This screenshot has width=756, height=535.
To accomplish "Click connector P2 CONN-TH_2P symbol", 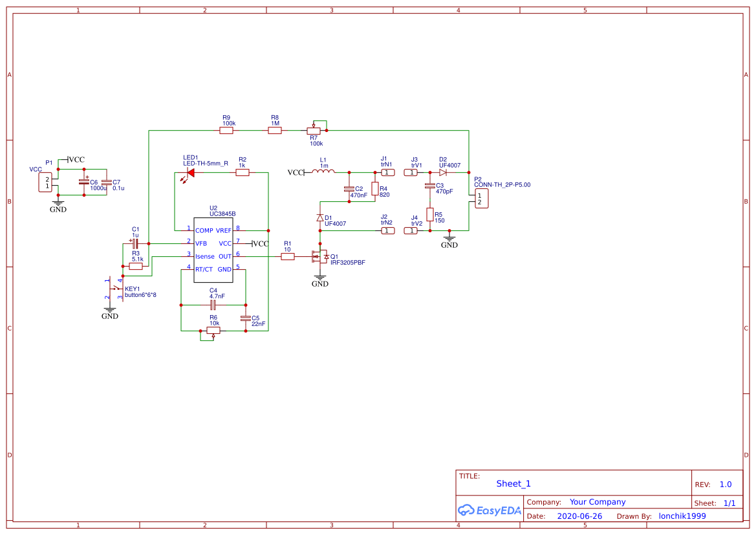I will pyautogui.click(x=482, y=197).
